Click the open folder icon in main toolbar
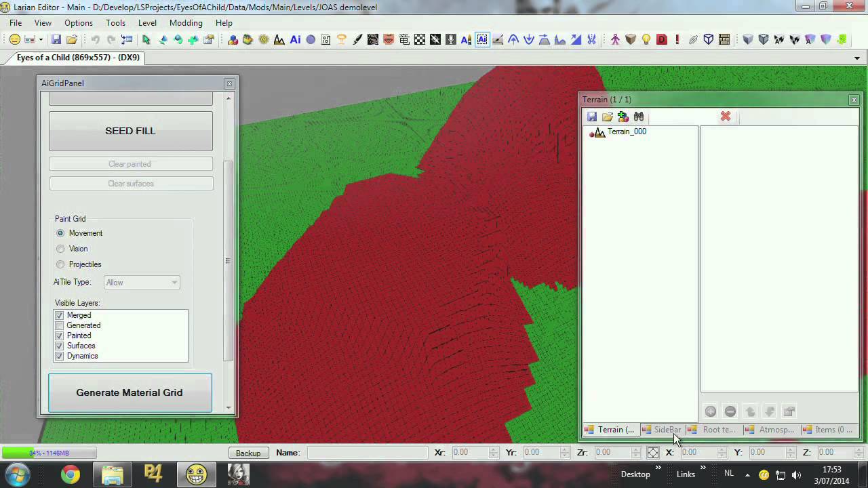868x488 pixels. pos(72,40)
